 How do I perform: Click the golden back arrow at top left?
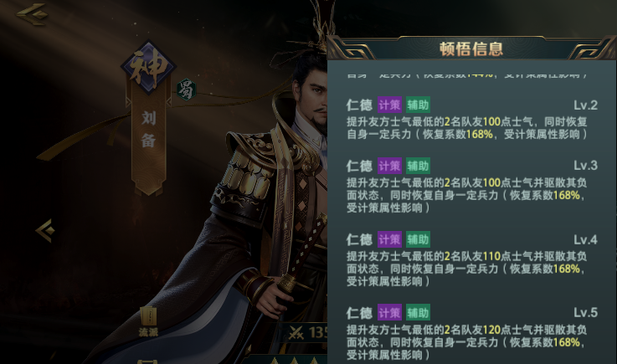click(x=32, y=14)
